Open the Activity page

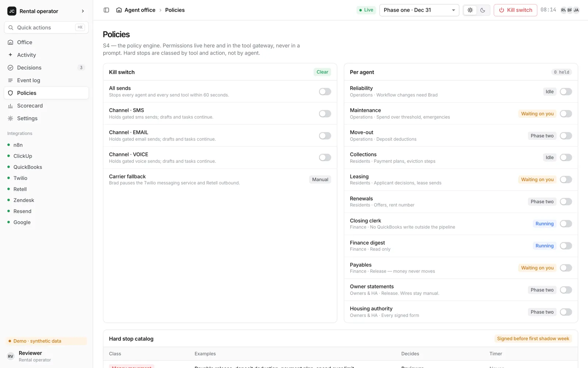tap(46, 55)
